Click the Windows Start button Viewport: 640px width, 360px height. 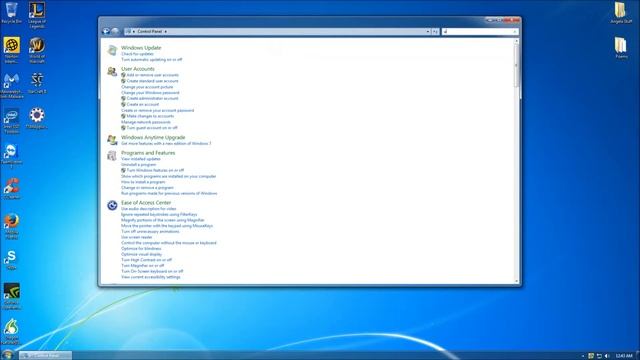(7, 355)
